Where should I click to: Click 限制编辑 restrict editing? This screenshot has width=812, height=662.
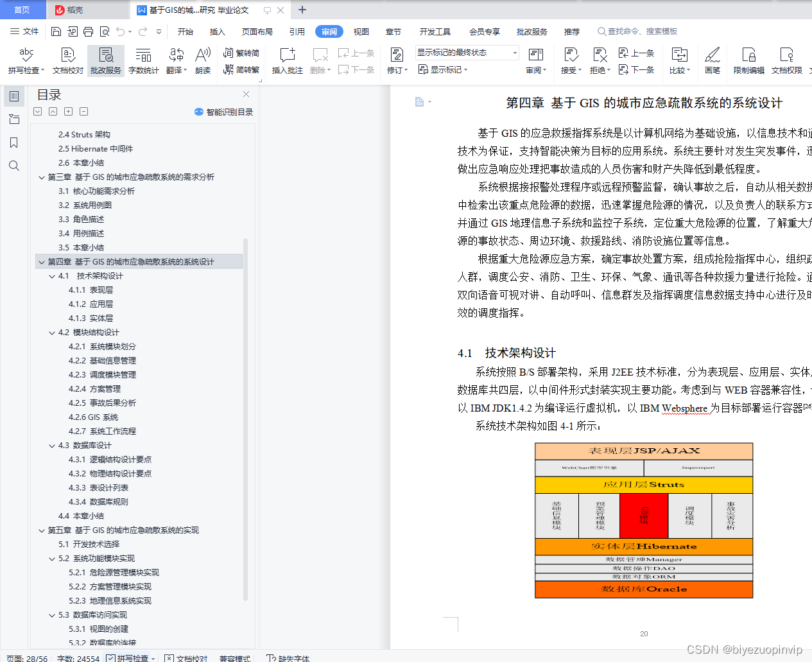click(749, 61)
